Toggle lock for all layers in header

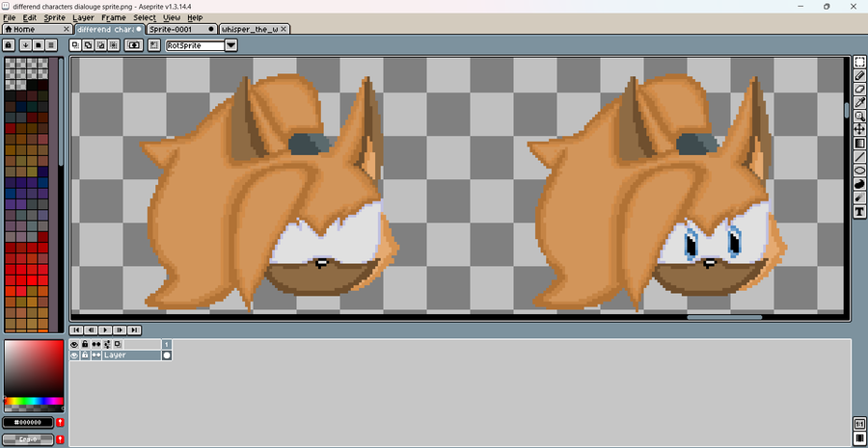point(85,344)
